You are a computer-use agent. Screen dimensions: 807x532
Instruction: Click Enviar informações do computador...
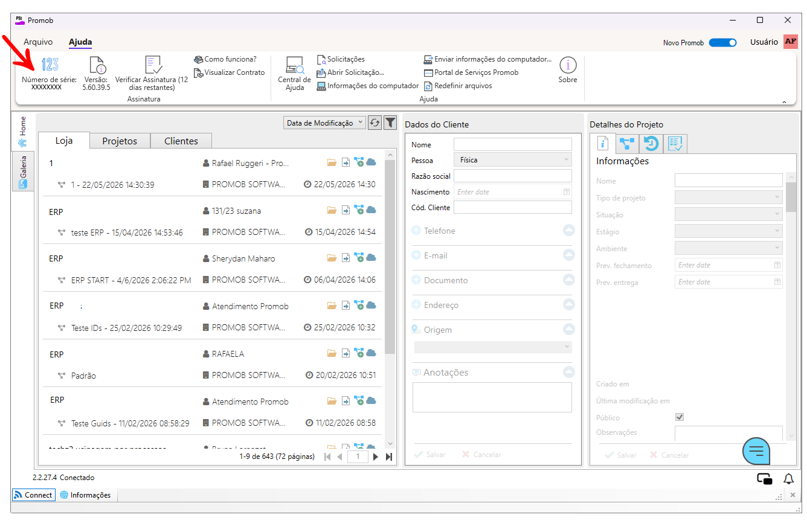tap(487, 59)
